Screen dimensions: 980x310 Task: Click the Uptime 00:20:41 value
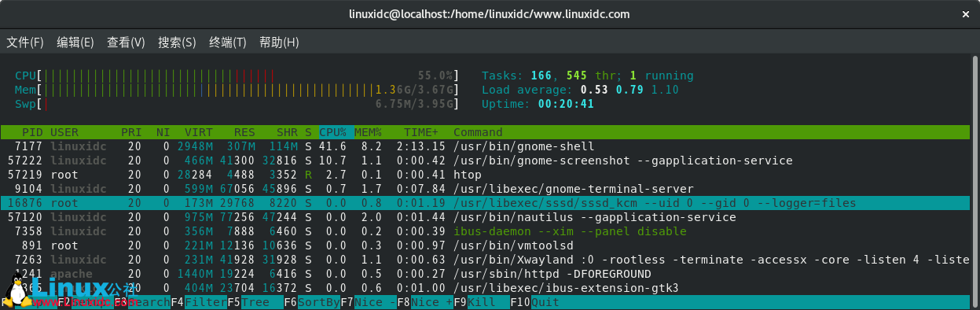tap(566, 104)
